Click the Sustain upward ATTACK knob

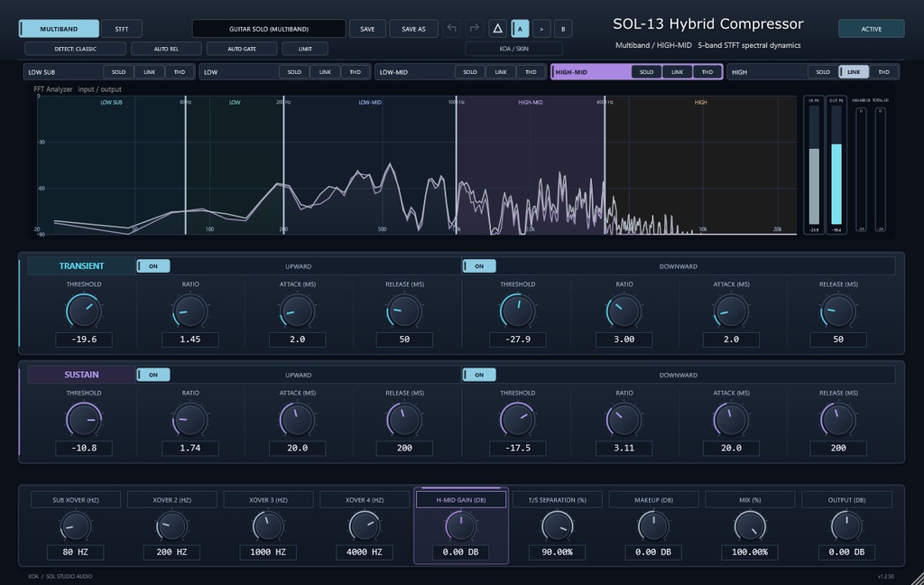tap(297, 419)
